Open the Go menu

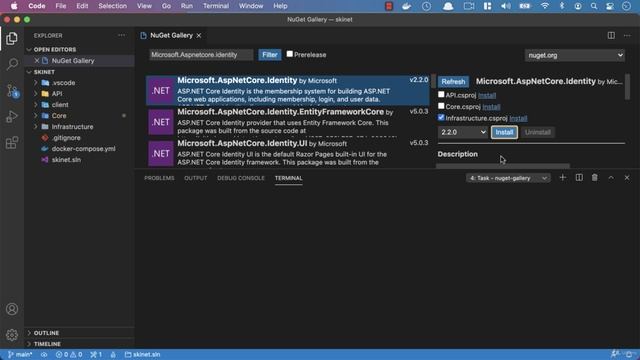tap(166, 6)
